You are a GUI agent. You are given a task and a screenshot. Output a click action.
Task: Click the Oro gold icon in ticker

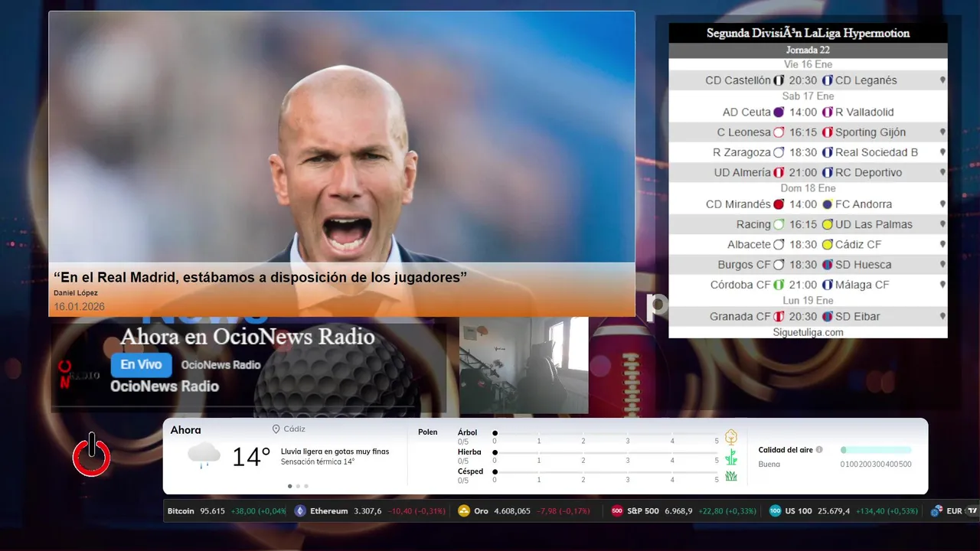pyautogui.click(x=463, y=511)
